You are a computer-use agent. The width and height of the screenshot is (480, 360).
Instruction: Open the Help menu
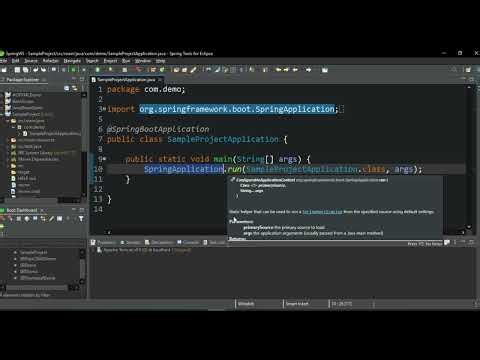click(160, 61)
